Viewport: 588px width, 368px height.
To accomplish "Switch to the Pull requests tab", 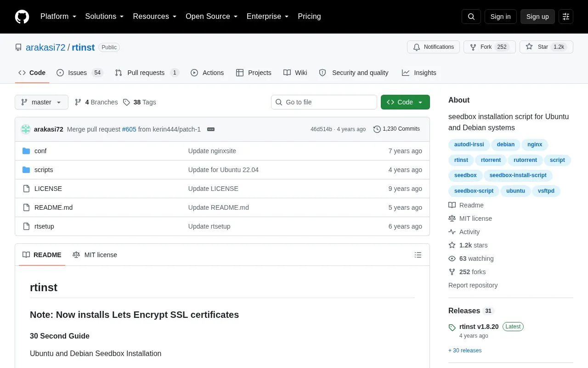I will coord(147,73).
